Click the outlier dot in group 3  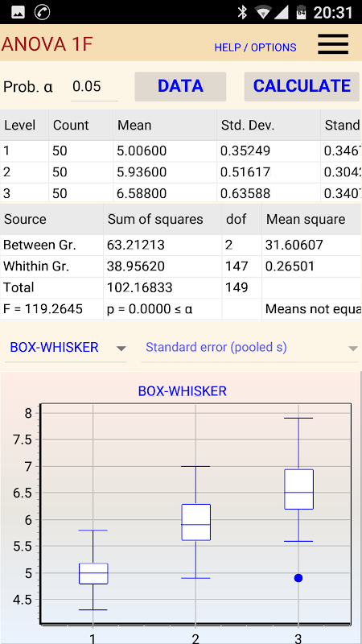[x=298, y=578]
